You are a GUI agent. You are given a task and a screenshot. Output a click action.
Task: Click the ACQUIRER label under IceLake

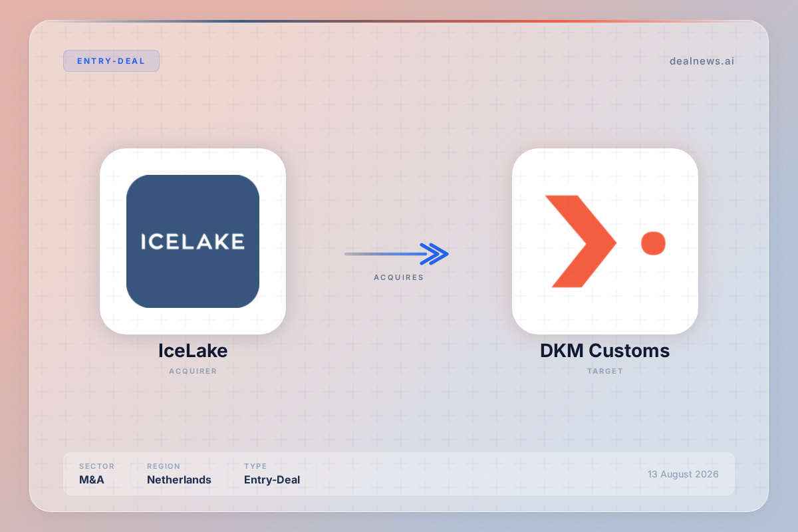click(x=193, y=371)
